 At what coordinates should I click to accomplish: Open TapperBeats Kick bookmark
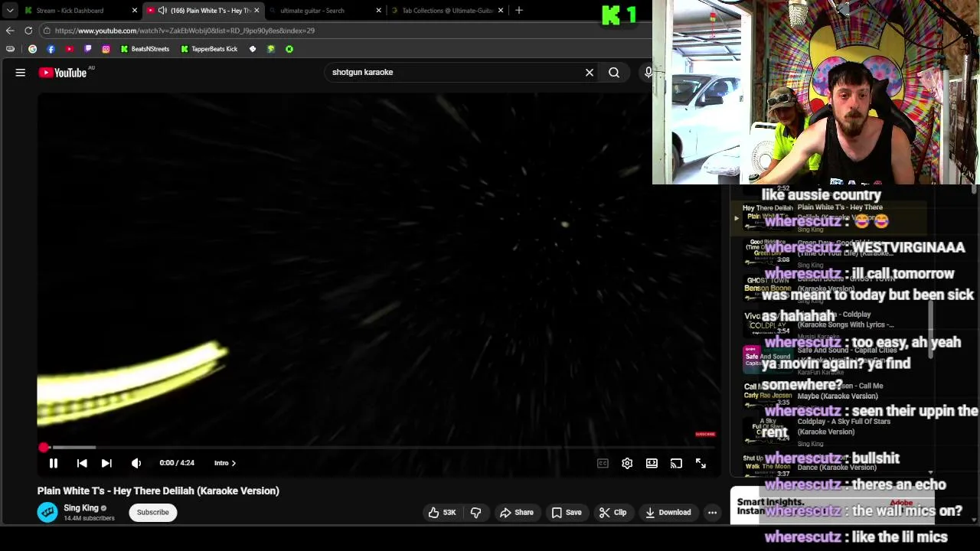click(209, 49)
